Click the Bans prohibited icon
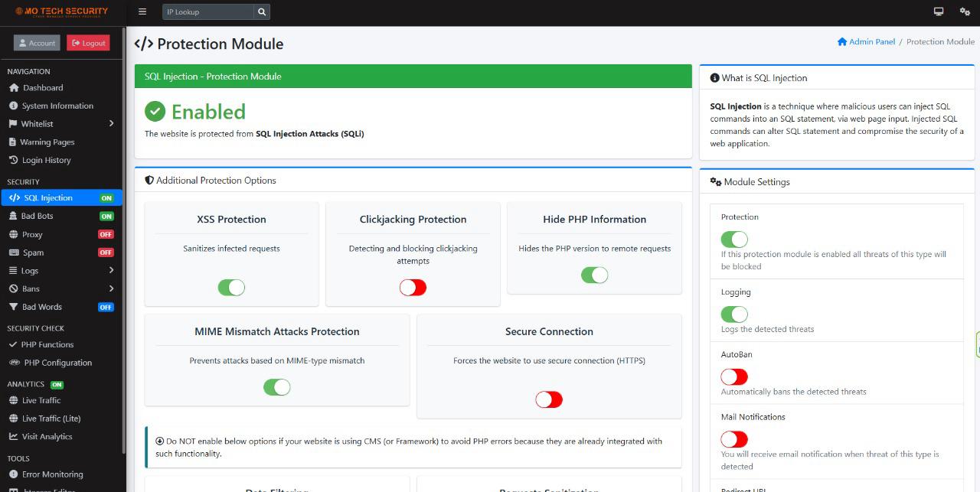 coord(13,288)
